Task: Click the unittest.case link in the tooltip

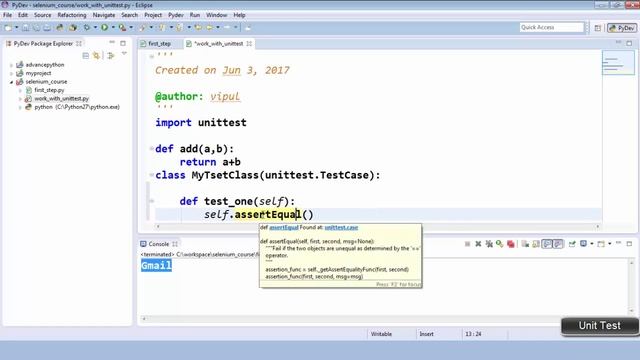Action: tap(341, 228)
